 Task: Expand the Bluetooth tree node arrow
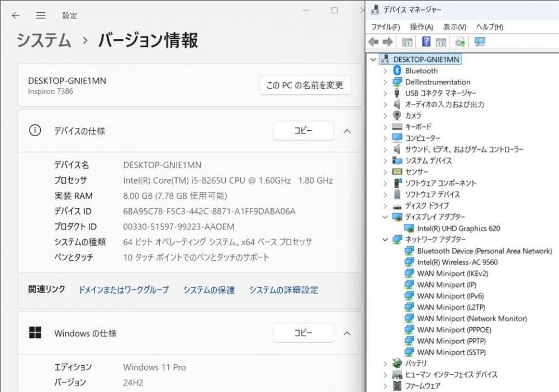385,71
